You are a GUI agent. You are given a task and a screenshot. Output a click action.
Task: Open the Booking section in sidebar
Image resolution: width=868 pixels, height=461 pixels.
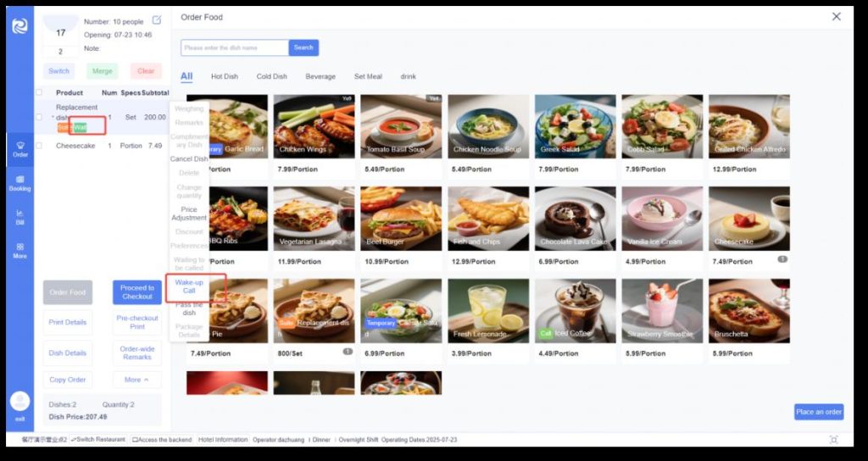pos(20,183)
